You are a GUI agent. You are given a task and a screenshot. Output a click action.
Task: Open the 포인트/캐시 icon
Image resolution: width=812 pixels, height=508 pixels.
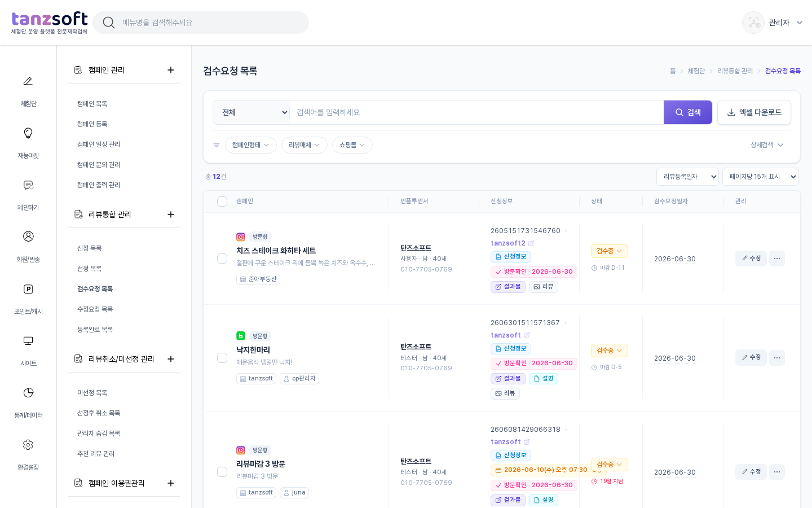[28, 289]
